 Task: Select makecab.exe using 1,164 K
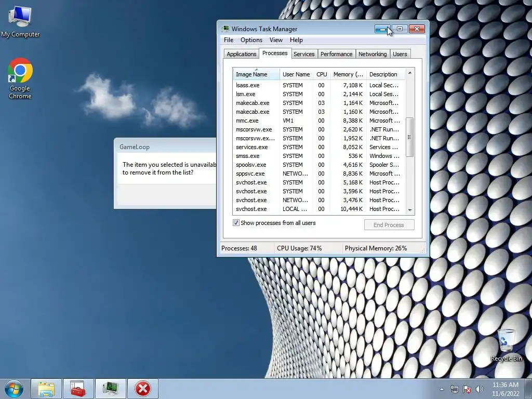coord(319,103)
